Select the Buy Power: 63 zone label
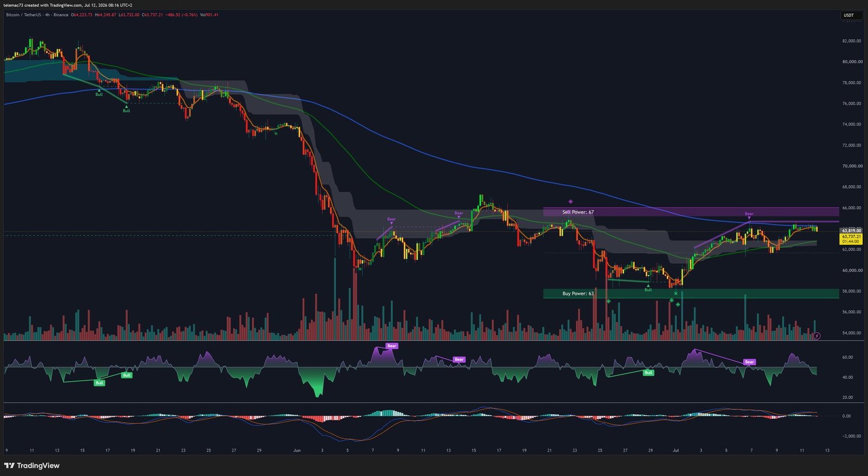 point(578,293)
